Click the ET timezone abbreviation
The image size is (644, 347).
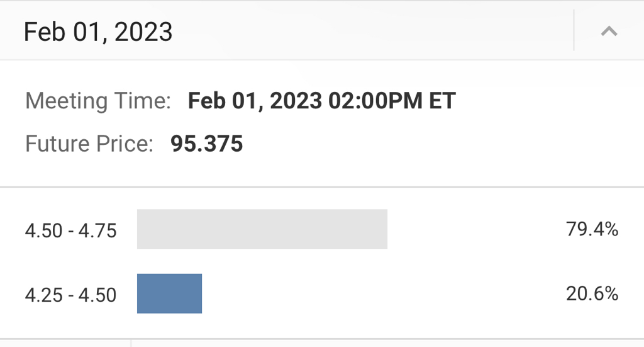click(x=442, y=101)
